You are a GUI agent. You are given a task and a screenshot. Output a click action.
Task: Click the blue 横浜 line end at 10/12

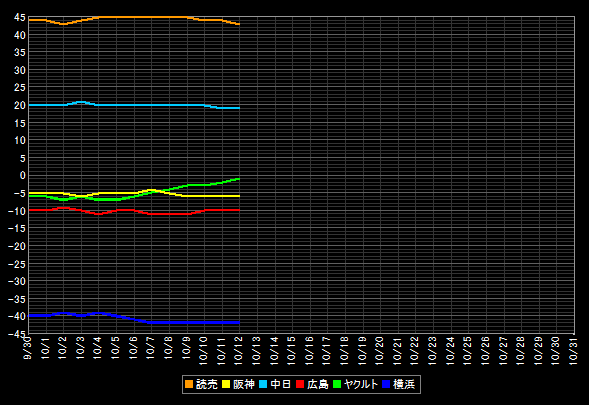[x=239, y=322]
